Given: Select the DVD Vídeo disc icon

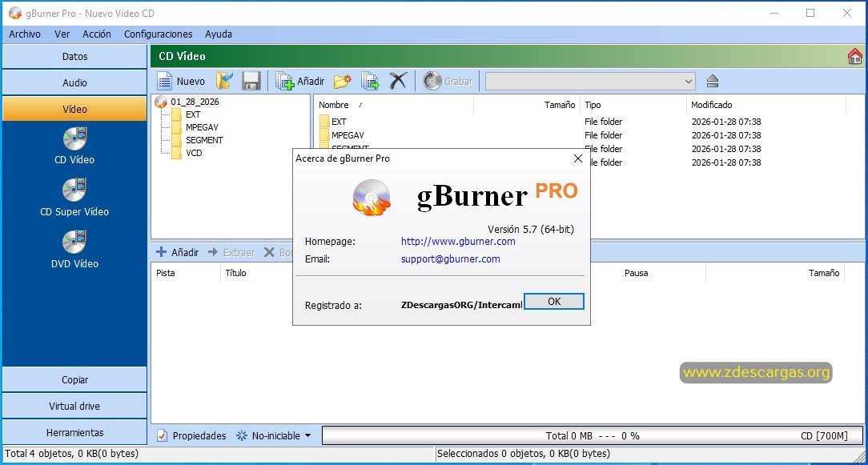Looking at the screenshot, I should point(74,243).
